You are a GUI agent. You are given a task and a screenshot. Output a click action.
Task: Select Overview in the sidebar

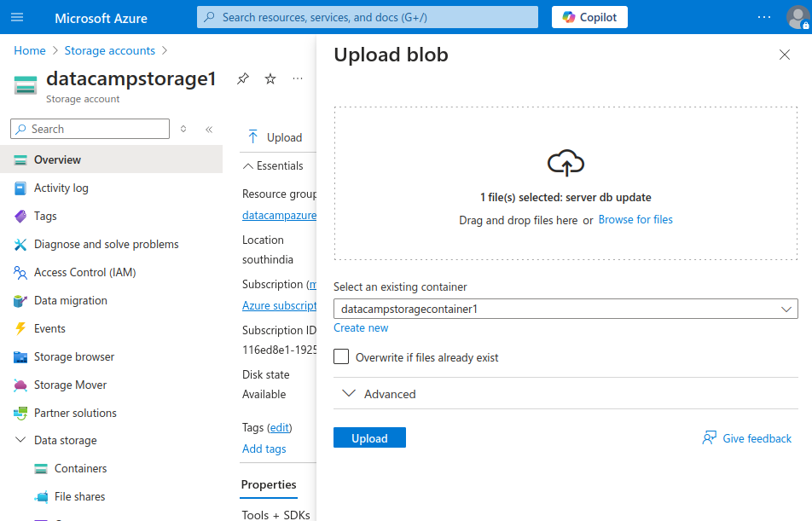click(x=112, y=159)
